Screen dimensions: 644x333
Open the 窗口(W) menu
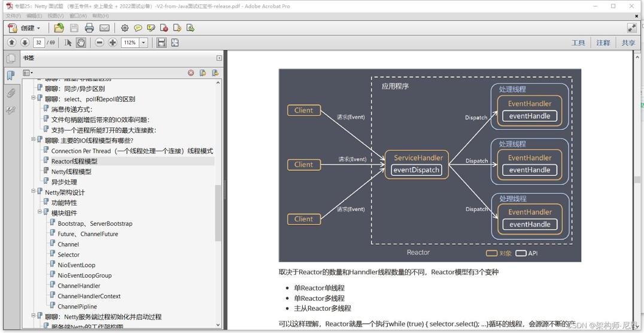tap(78, 16)
